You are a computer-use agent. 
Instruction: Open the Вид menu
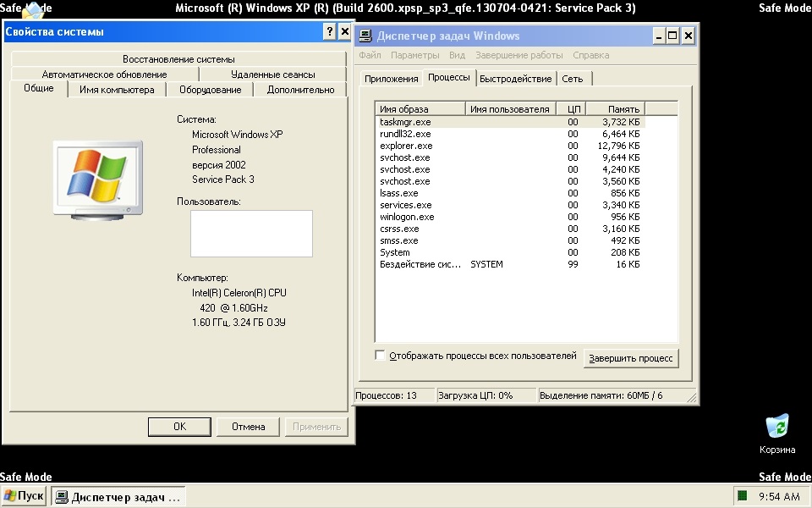(457, 55)
